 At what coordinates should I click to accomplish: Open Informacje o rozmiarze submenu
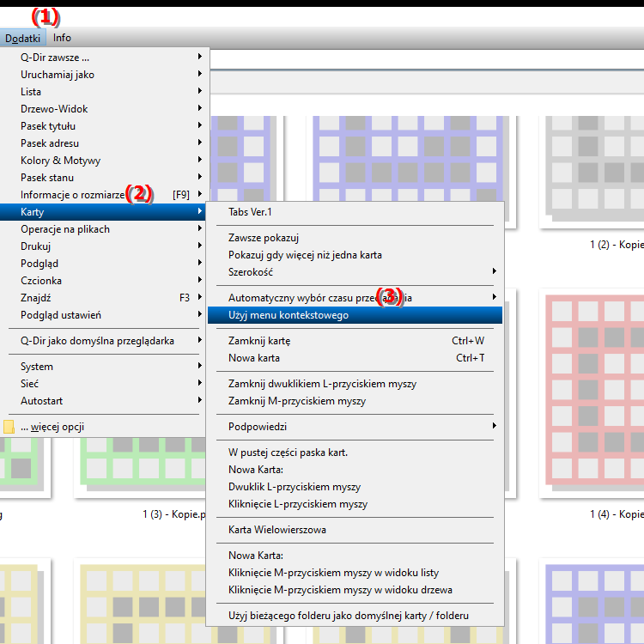105,195
